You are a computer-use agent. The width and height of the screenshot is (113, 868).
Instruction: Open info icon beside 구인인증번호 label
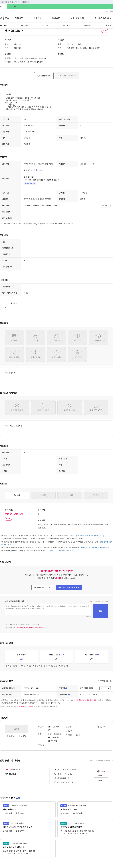pyautogui.click(x=69, y=694)
